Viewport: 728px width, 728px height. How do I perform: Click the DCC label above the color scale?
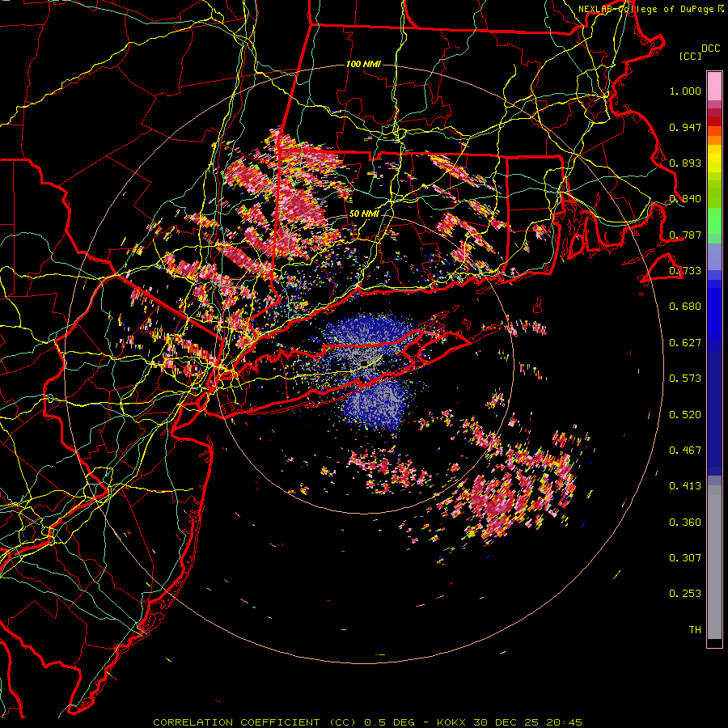point(711,49)
